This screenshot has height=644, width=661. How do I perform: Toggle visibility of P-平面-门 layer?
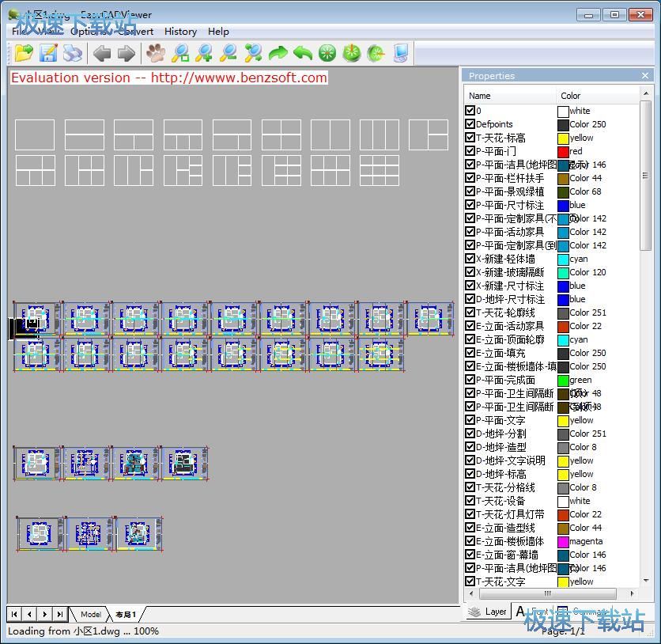click(470, 151)
